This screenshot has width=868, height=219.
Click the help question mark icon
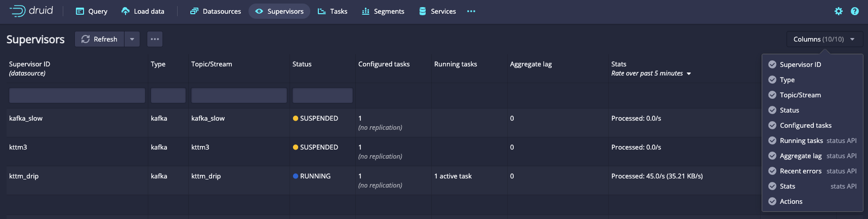click(x=855, y=11)
